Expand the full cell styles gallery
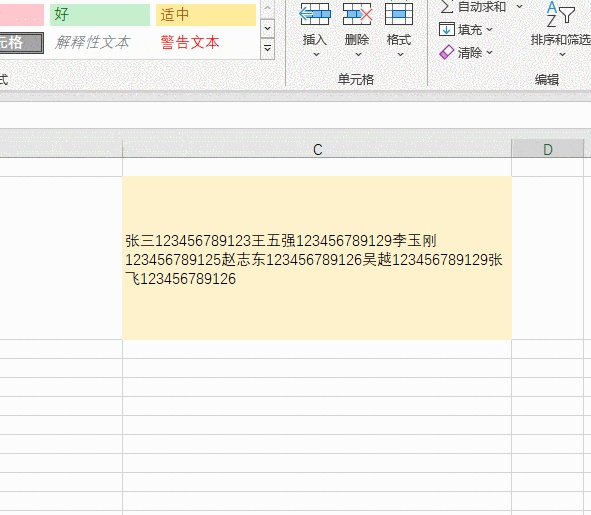Screen dimensions: 591x515 pos(267,49)
